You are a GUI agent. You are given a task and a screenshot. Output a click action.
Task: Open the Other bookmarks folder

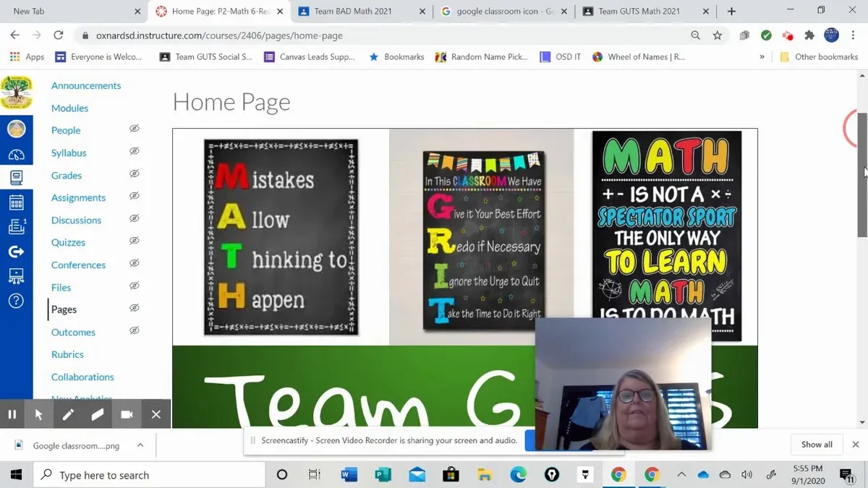pos(819,56)
